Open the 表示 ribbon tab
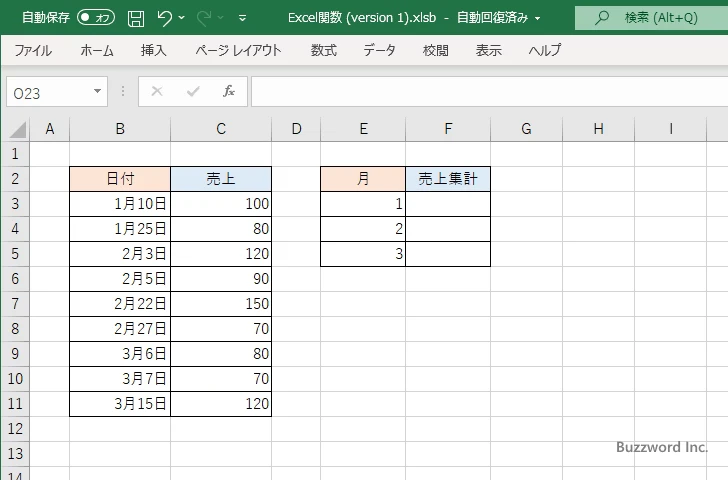 488,50
